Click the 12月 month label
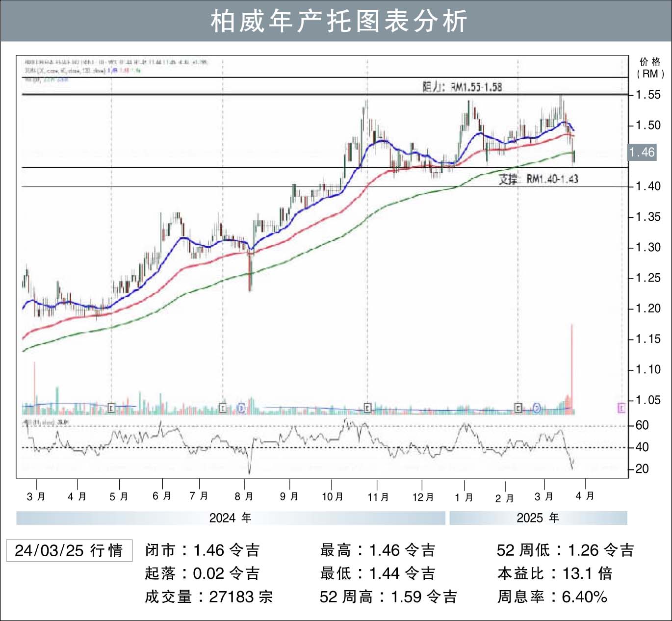Viewport: 672px width, 621px height. [423, 497]
